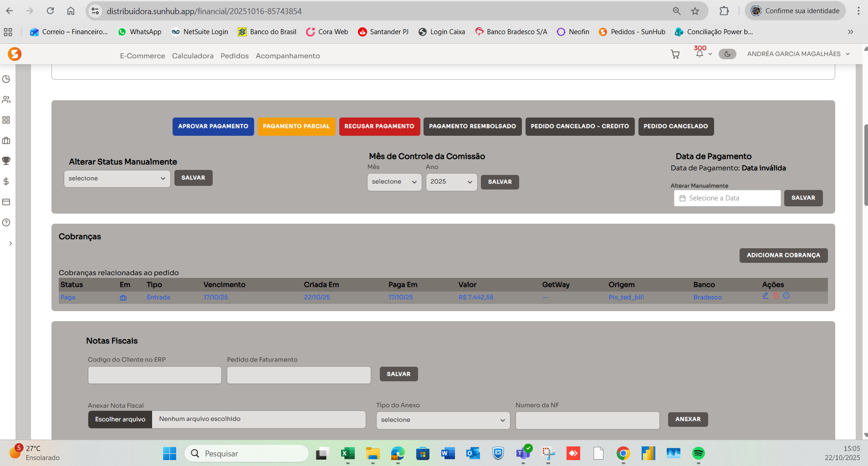Open the Mês selection dropdown
Viewport: 868px width, 466px height.
pos(394,182)
